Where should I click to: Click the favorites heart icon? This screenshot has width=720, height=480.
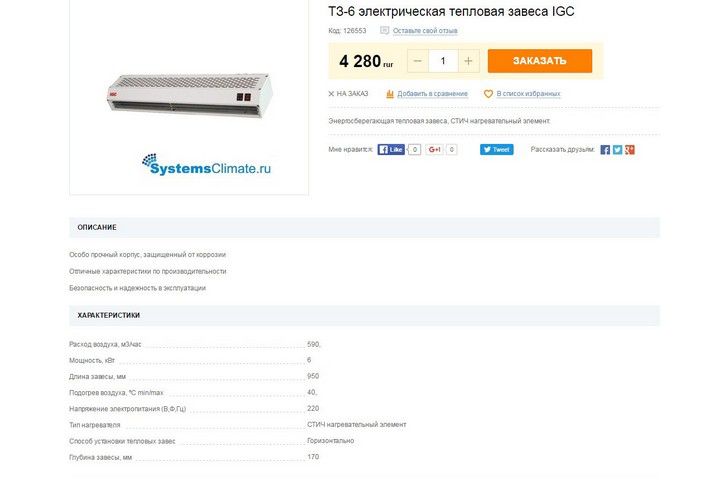(488, 94)
